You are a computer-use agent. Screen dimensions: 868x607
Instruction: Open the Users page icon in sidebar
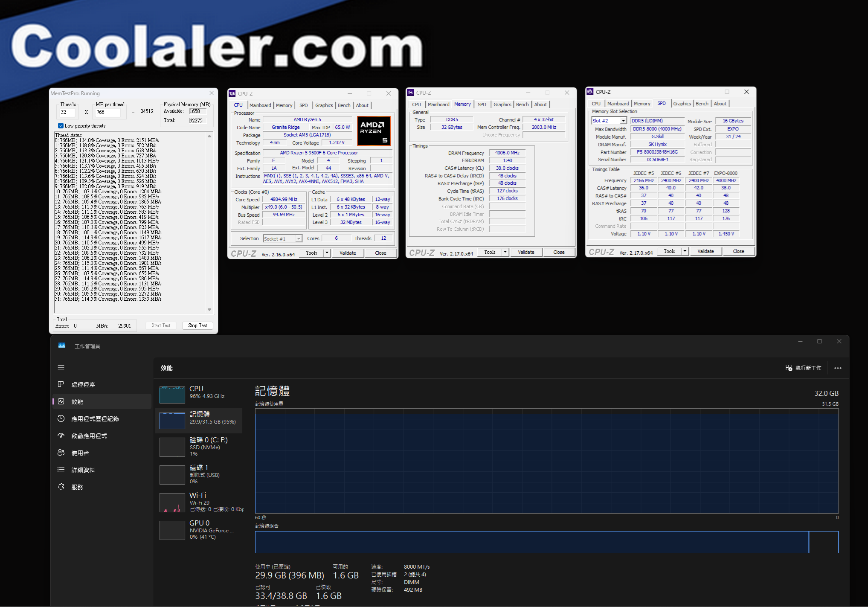pyautogui.click(x=61, y=453)
